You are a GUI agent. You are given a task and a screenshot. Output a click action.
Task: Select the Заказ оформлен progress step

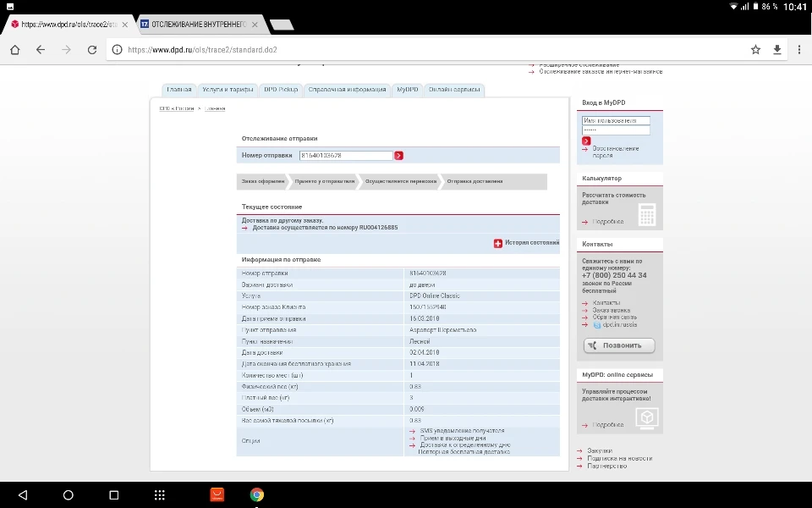[x=262, y=181]
